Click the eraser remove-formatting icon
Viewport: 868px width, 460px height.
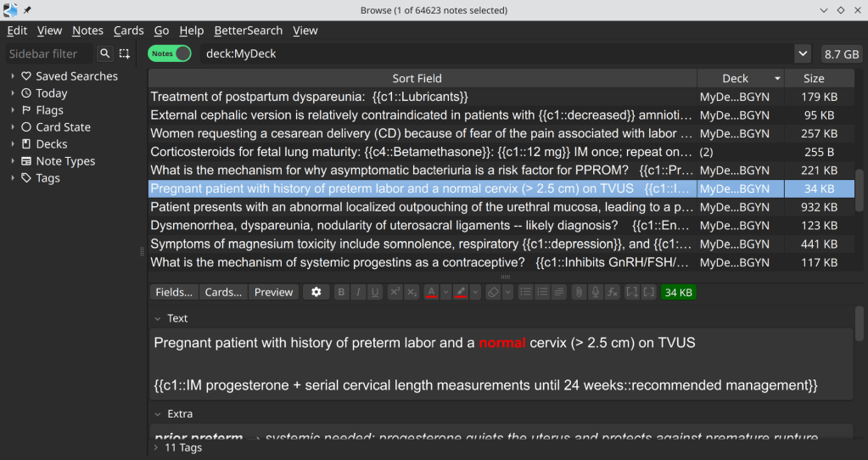493,292
